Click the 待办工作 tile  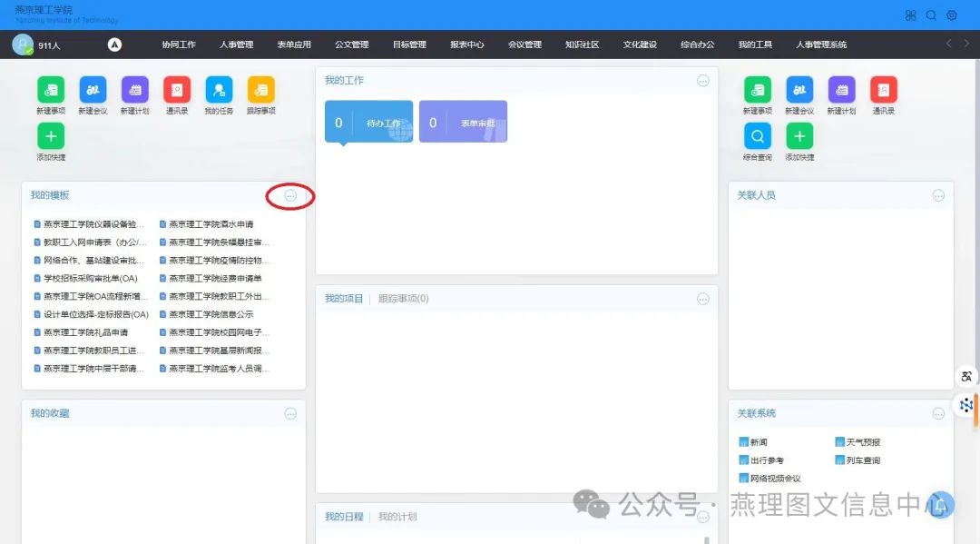pyautogui.click(x=368, y=123)
